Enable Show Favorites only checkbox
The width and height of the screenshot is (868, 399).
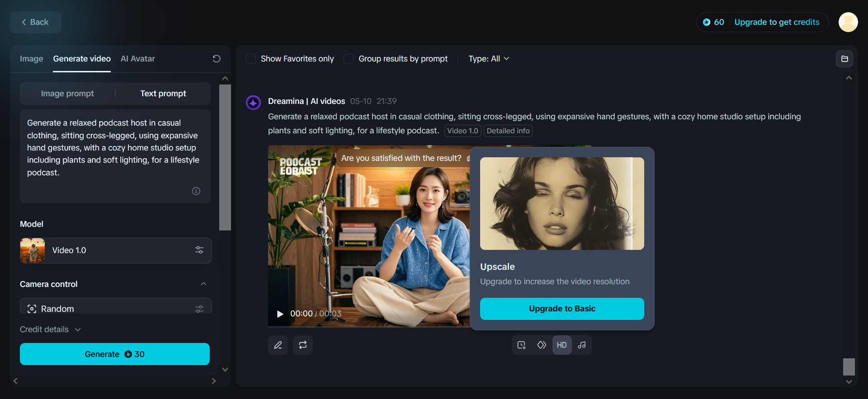(251, 59)
